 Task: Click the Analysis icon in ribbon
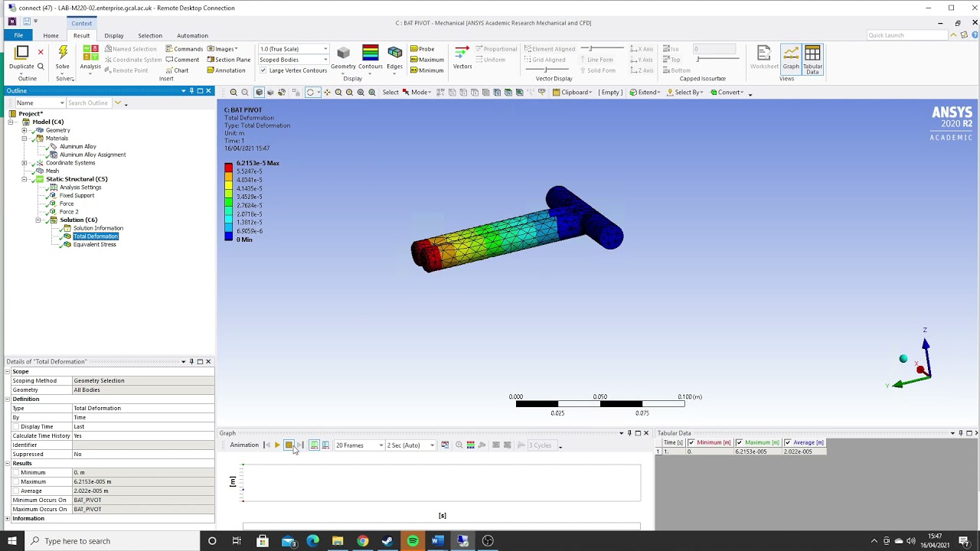point(90,53)
